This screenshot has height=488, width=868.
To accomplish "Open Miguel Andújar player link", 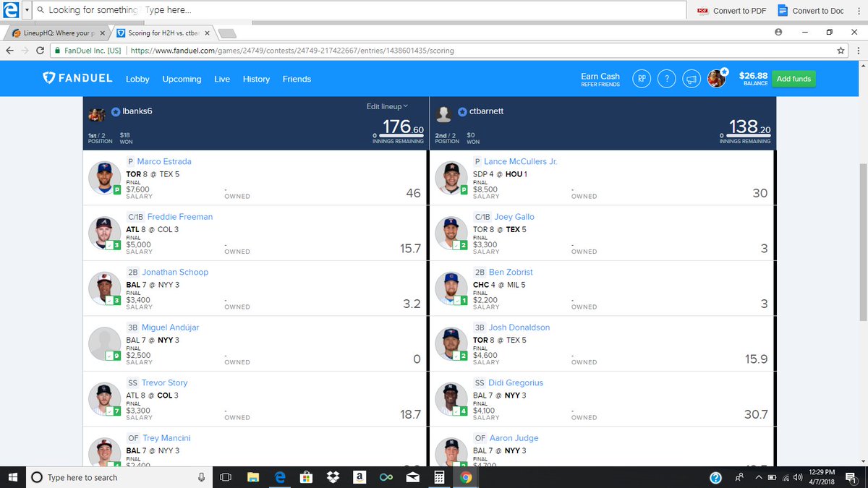I will (x=170, y=327).
